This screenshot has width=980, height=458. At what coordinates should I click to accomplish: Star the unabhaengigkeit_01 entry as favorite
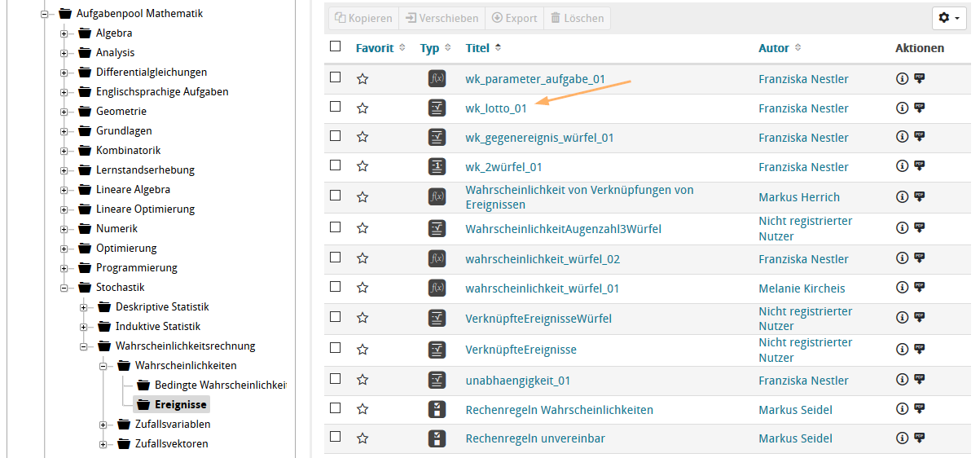click(x=363, y=381)
